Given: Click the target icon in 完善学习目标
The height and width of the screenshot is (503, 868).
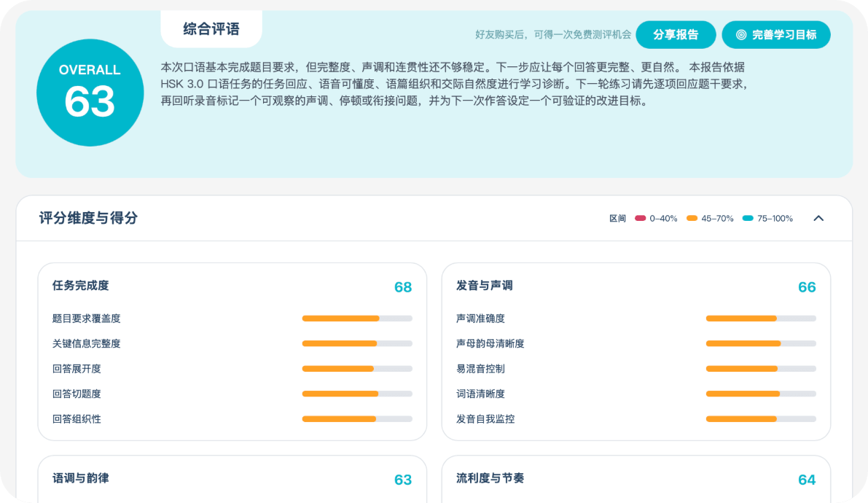Looking at the screenshot, I should tap(740, 35).
